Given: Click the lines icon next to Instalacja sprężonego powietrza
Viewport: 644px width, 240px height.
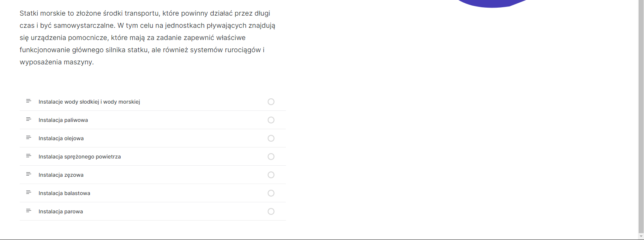Looking at the screenshot, I should coord(29,156).
